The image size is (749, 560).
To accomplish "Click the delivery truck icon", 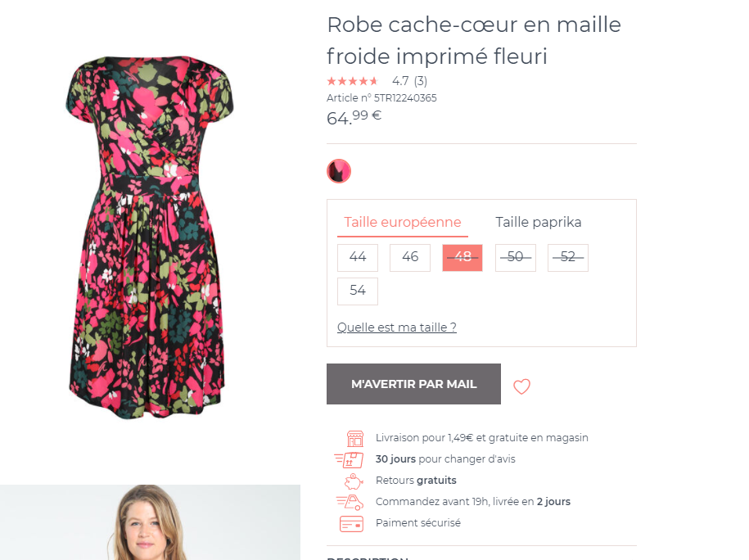I will [x=353, y=501].
